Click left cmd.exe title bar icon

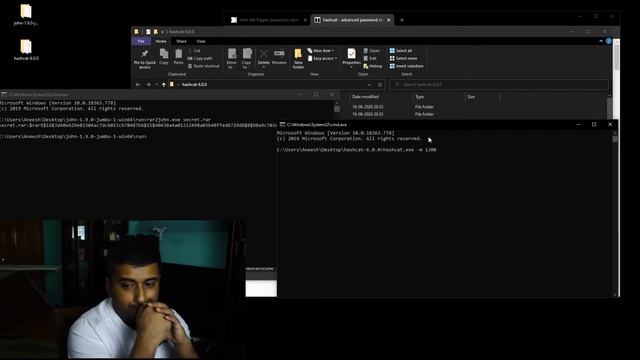tap(4, 94)
